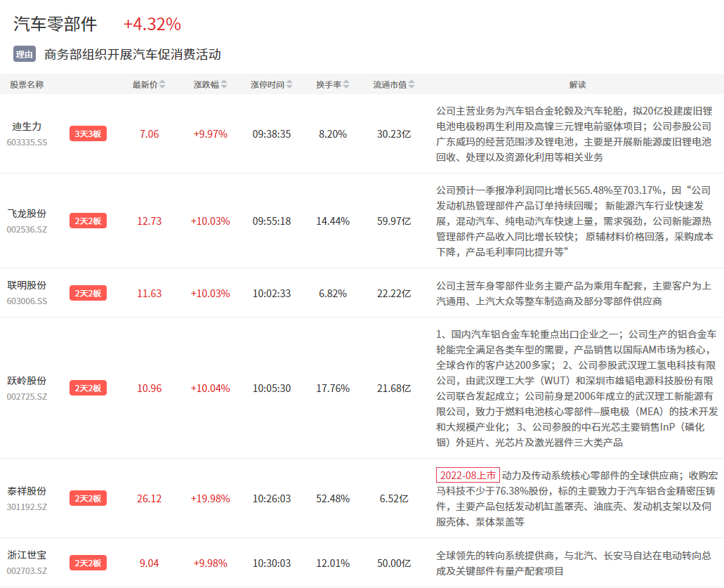
Task: Sort by 涨跌幅 column arrow icon
Action: point(224,84)
